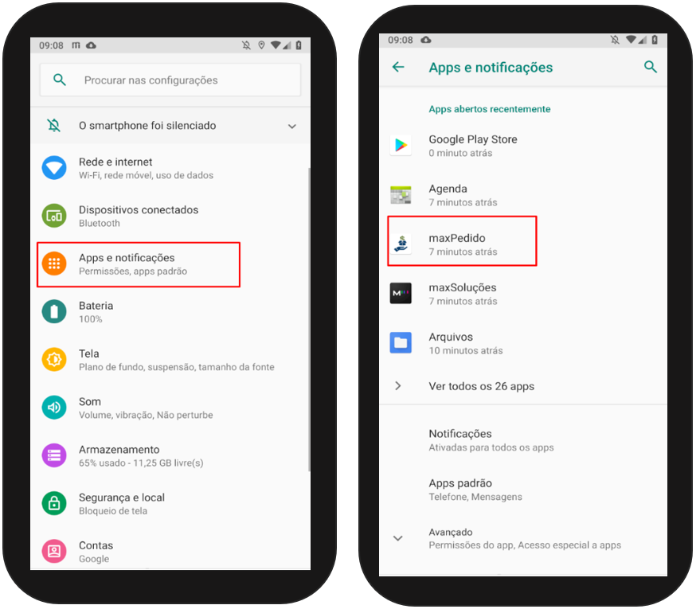The image size is (700, 609).
Task: Open the purple Armazenamento storage icon
Action: click(x=54, y=455)
